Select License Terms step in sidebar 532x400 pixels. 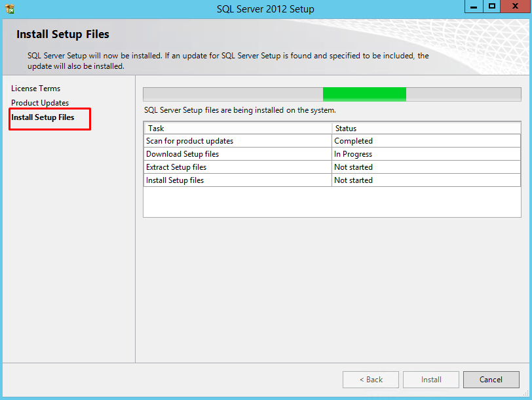(x=35, y=89)
